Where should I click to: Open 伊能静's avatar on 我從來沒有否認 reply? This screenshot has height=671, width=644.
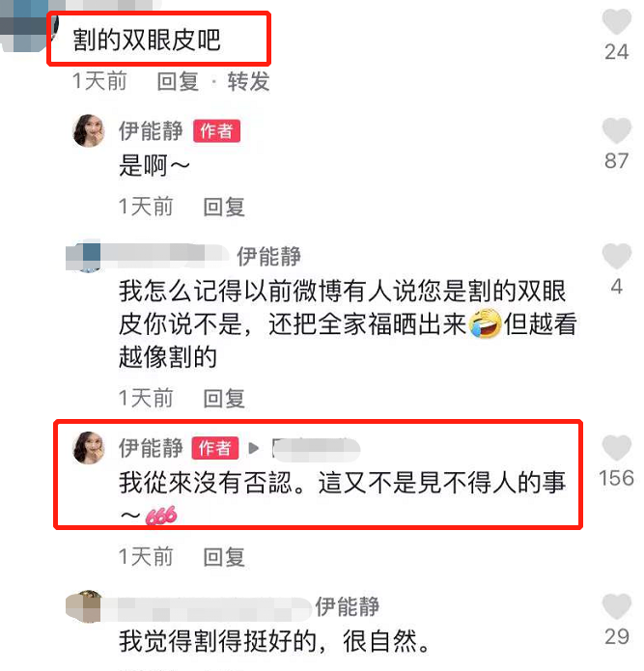(89, 448)
